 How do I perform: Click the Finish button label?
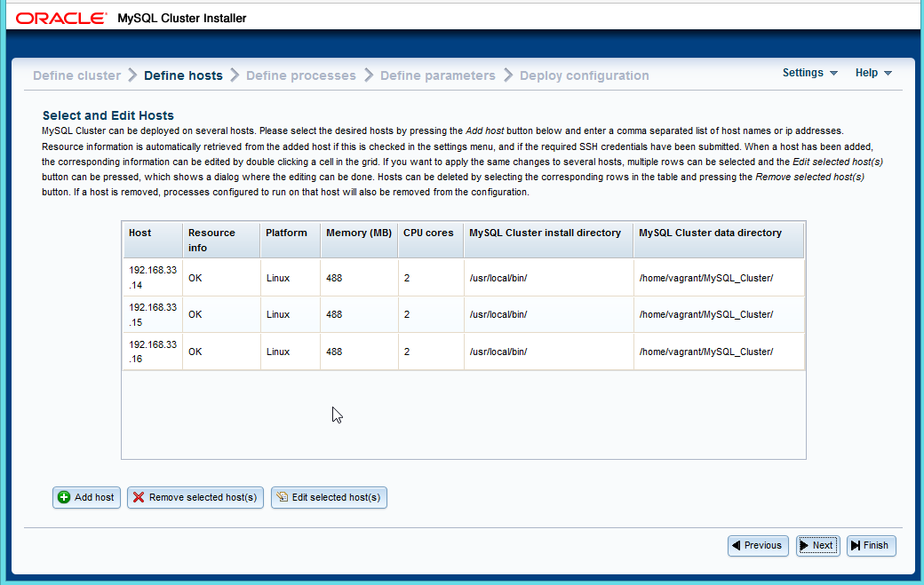pyautogui.click(x=876, y=546)
